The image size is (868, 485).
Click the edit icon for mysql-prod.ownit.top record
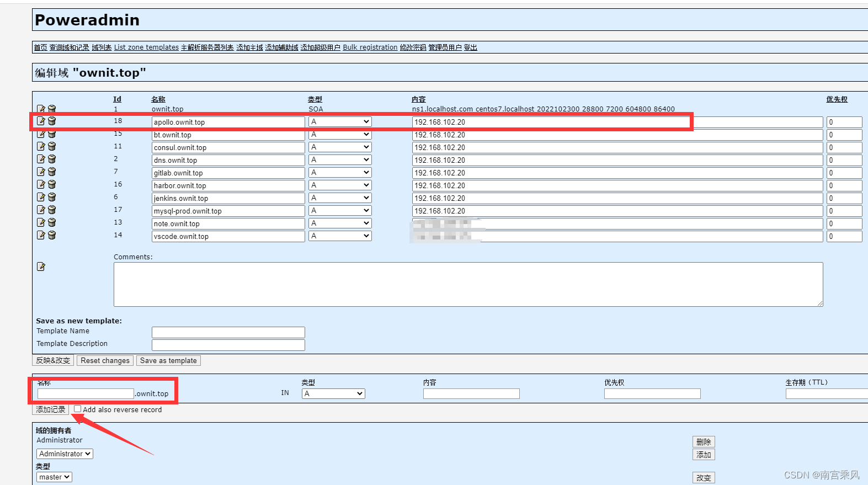point(41,210)
